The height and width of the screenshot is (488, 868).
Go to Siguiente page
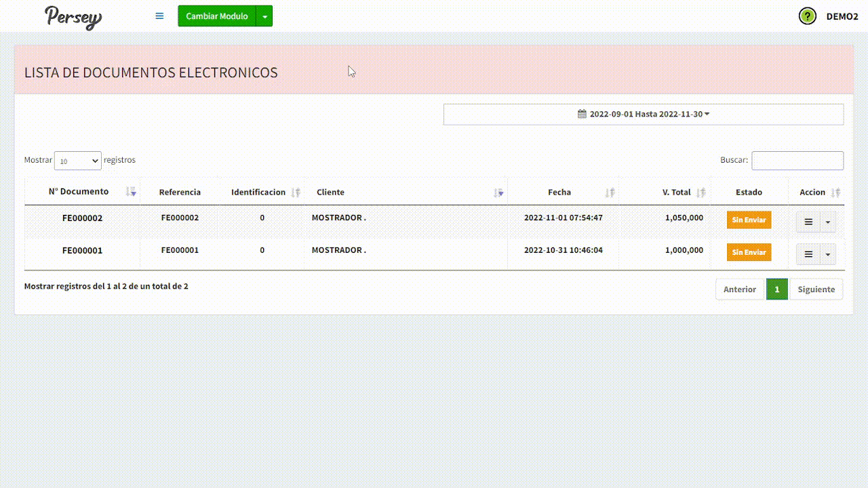pos(816,289)
